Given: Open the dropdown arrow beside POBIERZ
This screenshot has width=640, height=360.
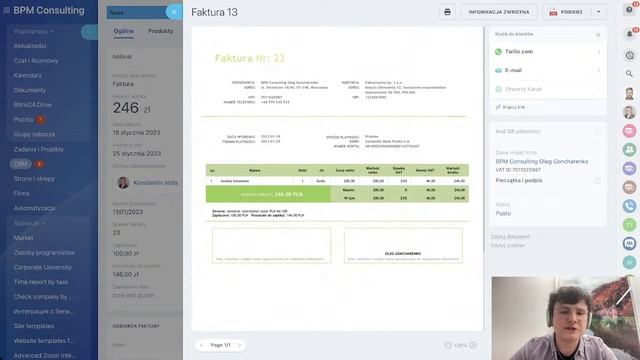Looking at the screenshot, I should [599, 12].
